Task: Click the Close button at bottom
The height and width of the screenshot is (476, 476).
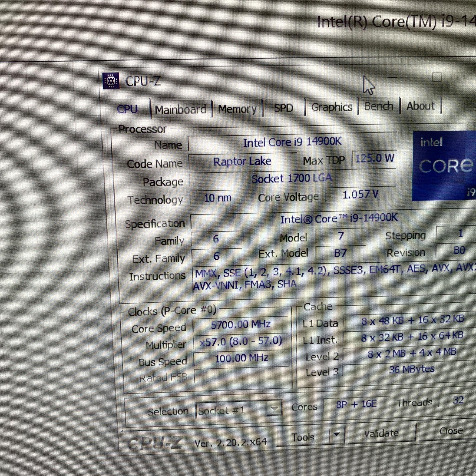Action: (x=451, y=430)
